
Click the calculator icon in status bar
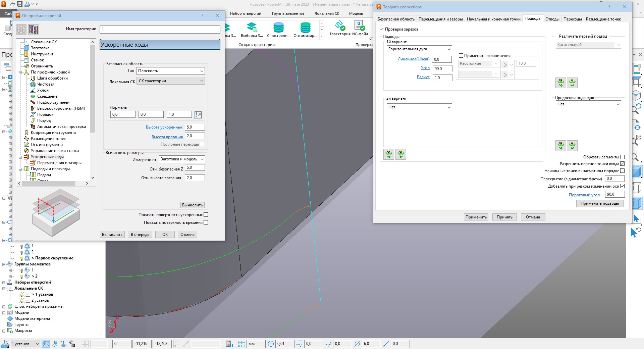[229, 344]
